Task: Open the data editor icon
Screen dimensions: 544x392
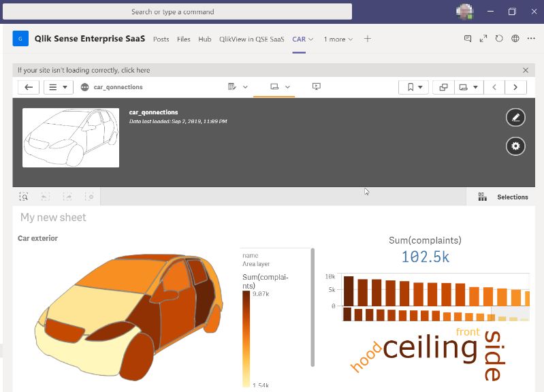Action: coord(232,86)
